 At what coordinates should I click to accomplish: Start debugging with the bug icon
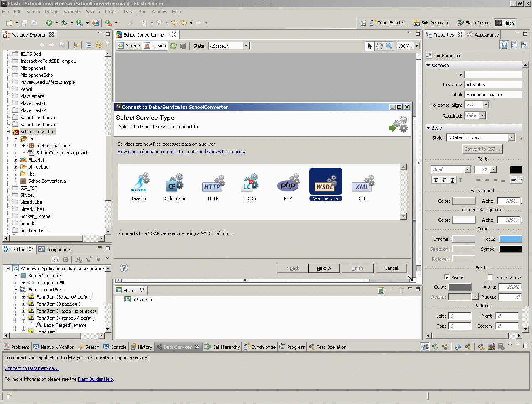tap(64, 23)
